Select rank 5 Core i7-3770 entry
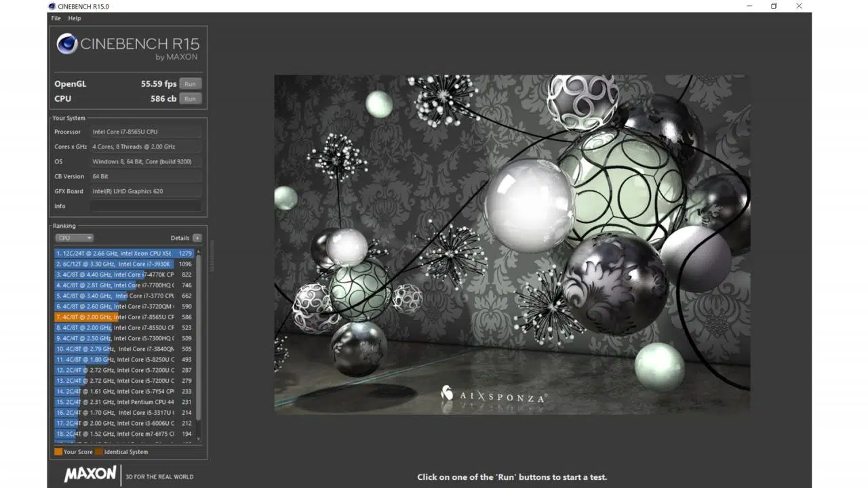The width and height of the screenshot is (868, 488). point(125,296)
